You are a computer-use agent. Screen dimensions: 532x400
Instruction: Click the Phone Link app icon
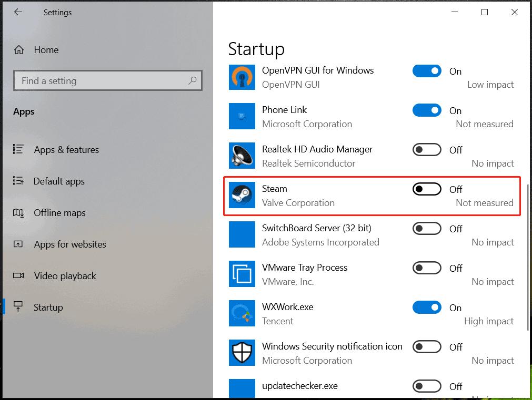coord(242,117)
